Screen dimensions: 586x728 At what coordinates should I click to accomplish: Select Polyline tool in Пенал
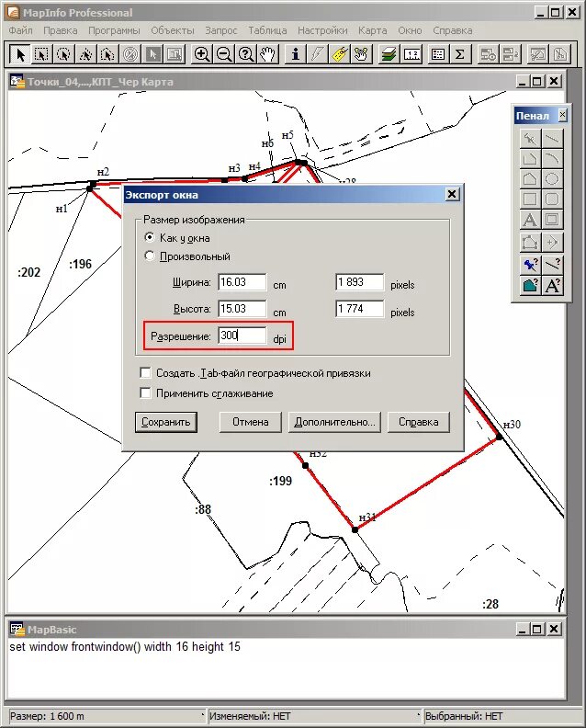click(x=530, y=159)
